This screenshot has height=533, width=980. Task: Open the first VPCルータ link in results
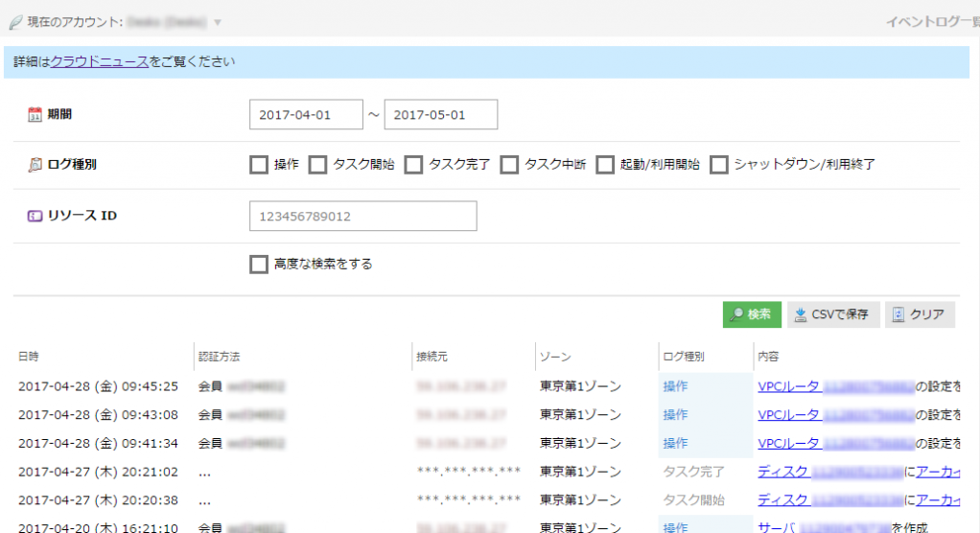[788, 387]
